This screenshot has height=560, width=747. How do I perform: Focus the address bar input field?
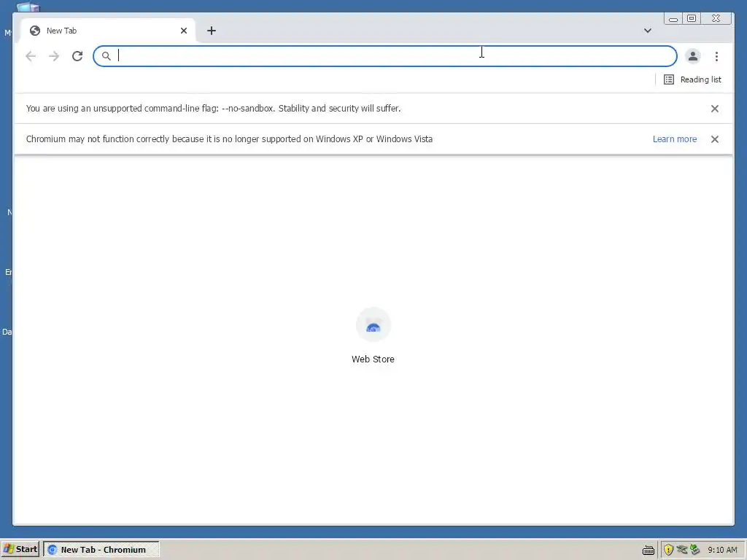[385, 56]
